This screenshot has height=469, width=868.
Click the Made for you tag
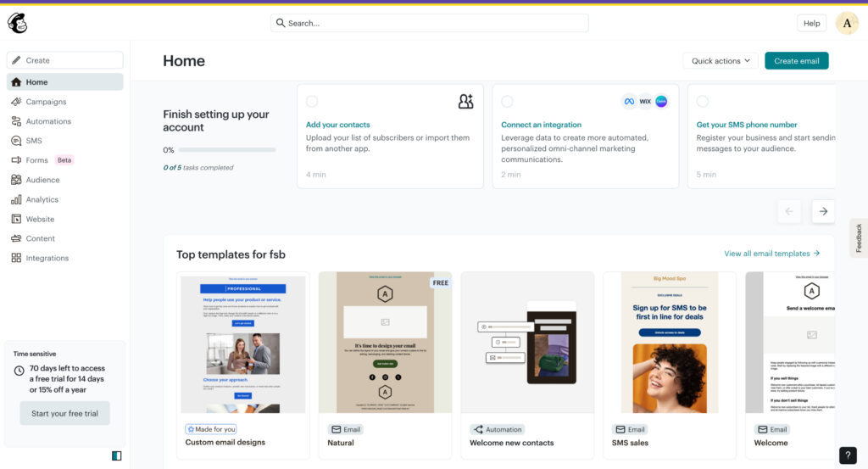(211, 429)
